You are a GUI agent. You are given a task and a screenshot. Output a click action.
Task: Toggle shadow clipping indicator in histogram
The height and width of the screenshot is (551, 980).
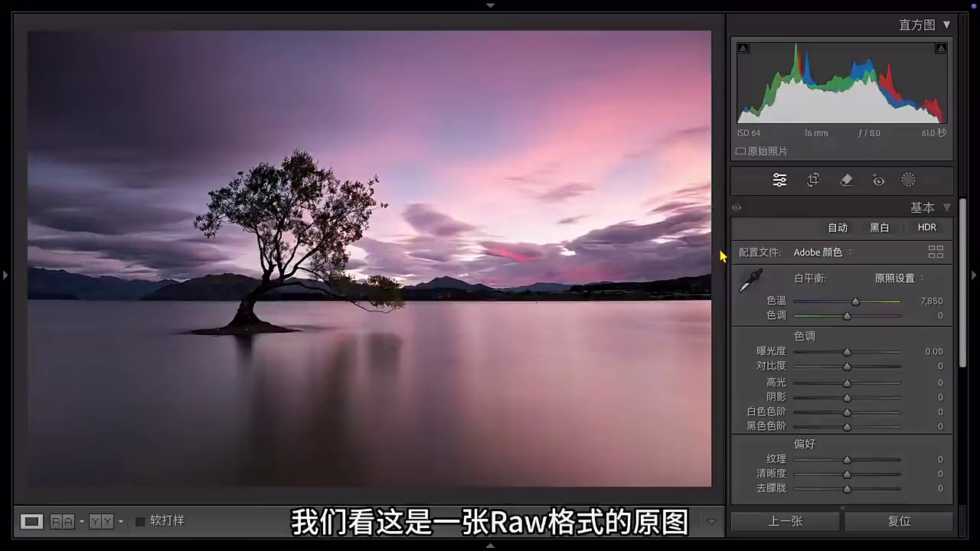pos(743,48)
